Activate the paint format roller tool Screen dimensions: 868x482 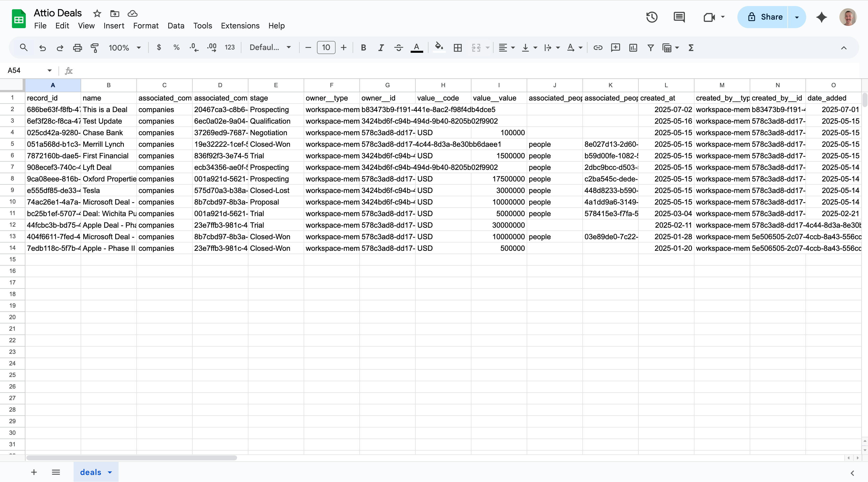[x=95, y=47]
